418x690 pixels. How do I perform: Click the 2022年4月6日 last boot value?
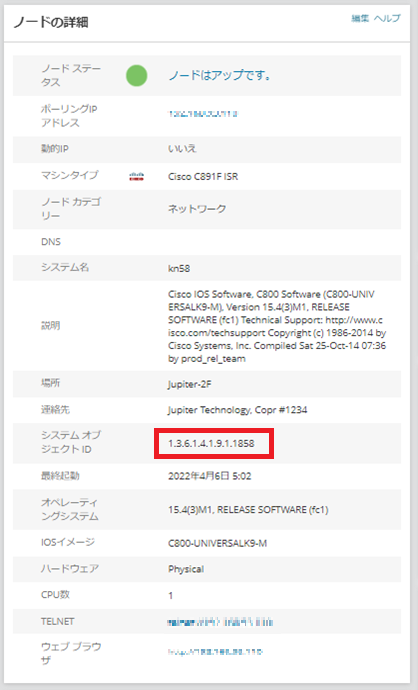pyautogui.click(x=209, y=476)
